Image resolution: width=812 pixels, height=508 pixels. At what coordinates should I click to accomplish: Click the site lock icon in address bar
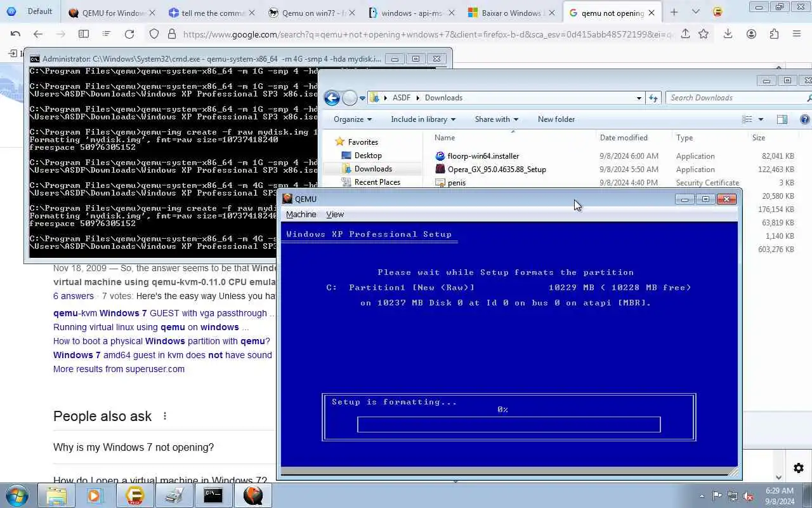point(171,34)
